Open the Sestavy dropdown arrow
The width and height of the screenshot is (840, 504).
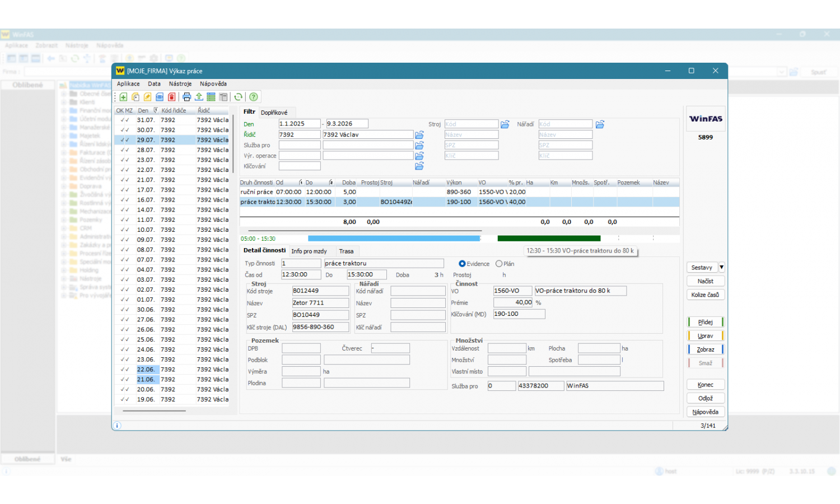[721, 268]
